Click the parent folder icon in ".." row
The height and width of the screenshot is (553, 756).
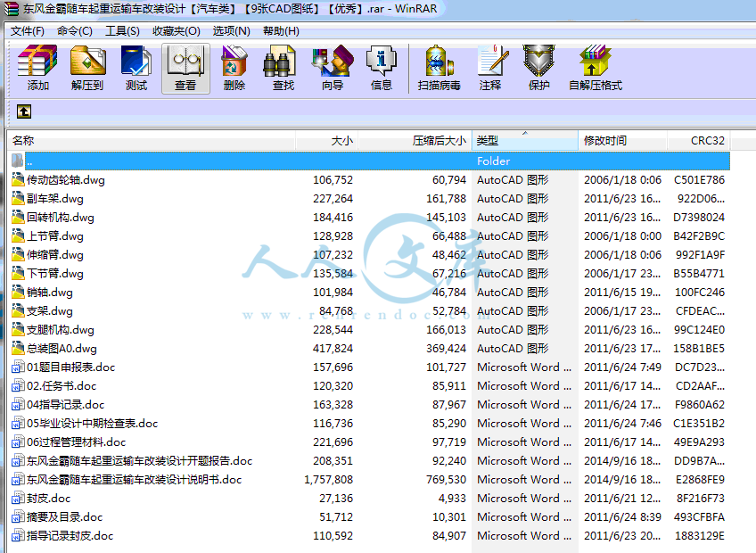click(18, 161)
